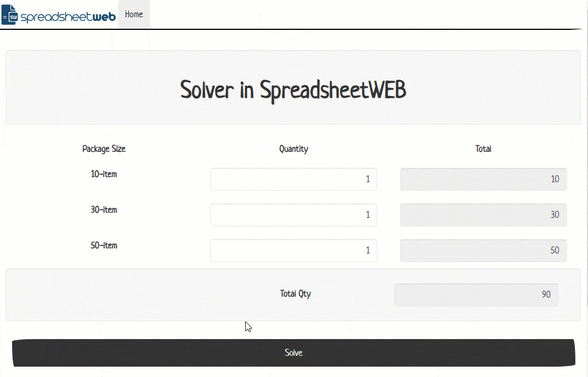
Task: Select the 50-item Quantity input field
Action: (x=293, y=251)
